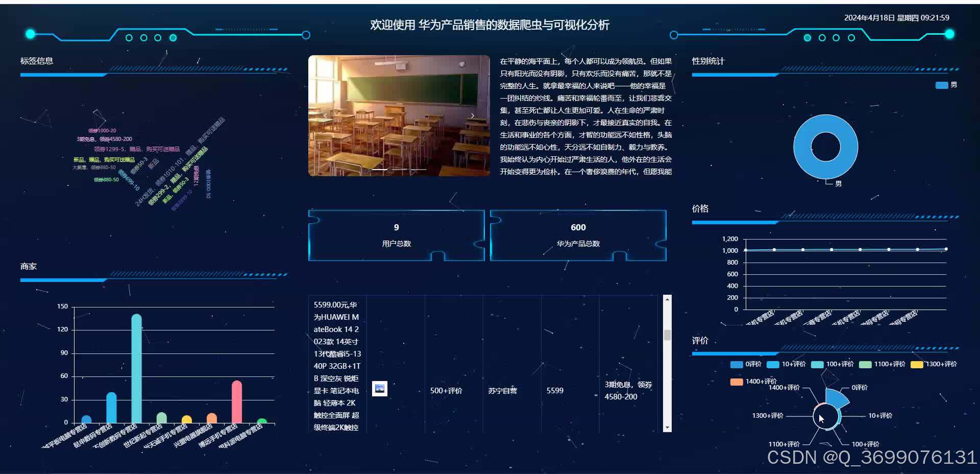Viewport: 980px width, 474px height.
Task: Toggle the 1400+评价 legend item
Action: [753, 382]
